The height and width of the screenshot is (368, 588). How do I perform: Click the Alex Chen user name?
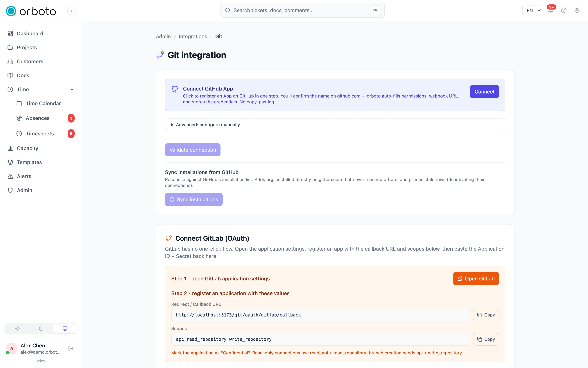(33, 346)
